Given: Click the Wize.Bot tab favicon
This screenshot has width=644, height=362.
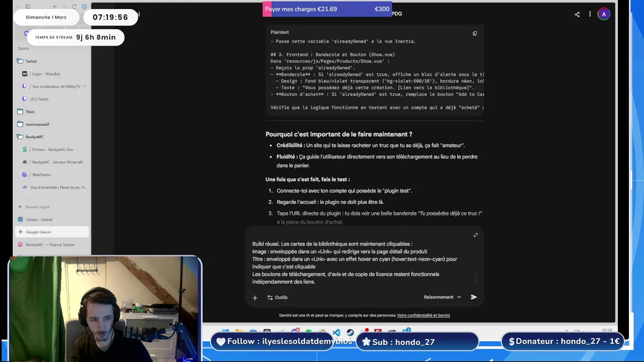Looking at the screenshot, I should pyautogui.click(x=25, y=74).
